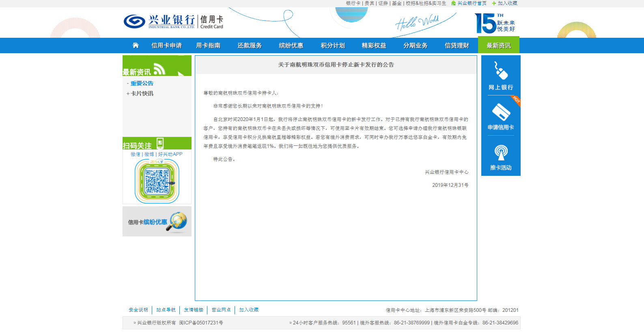
Task: Click the 好兴动APP link
Action: click(x=170, y=154)
